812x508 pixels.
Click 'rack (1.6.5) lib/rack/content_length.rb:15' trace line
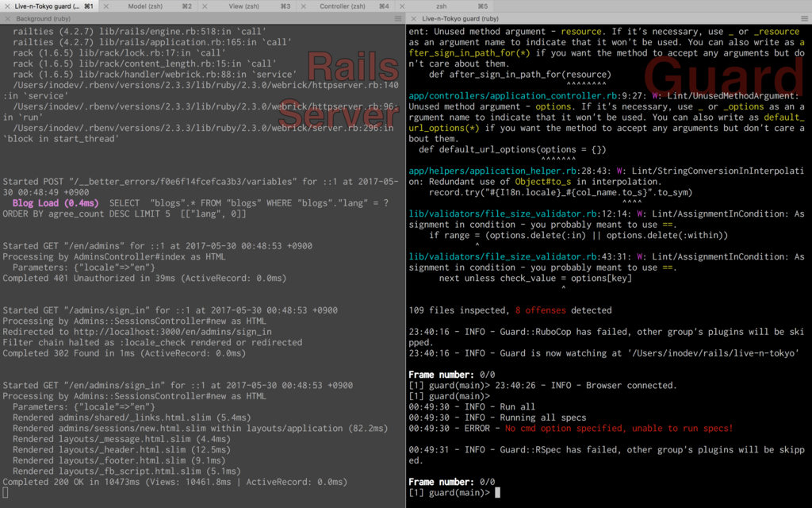coord(144,63)
